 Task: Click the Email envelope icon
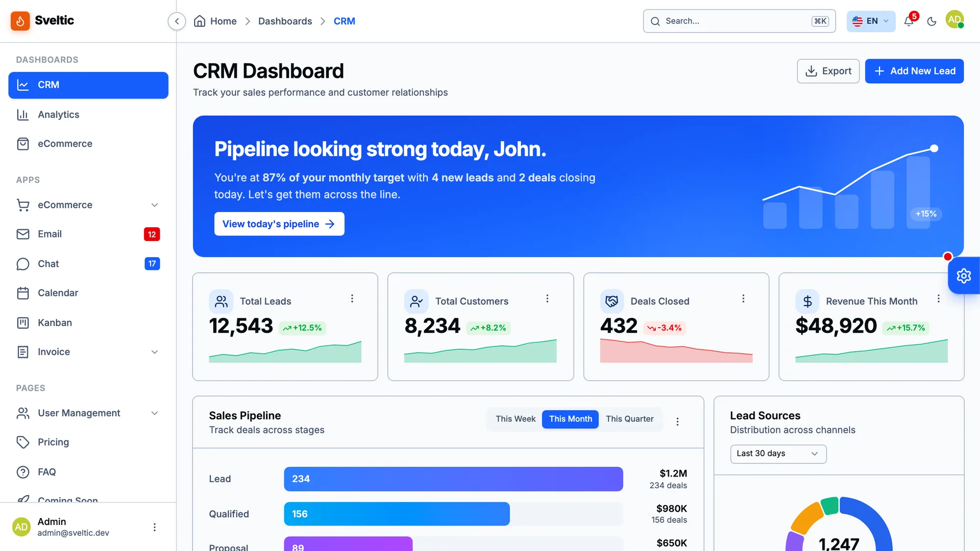(23, 234)
